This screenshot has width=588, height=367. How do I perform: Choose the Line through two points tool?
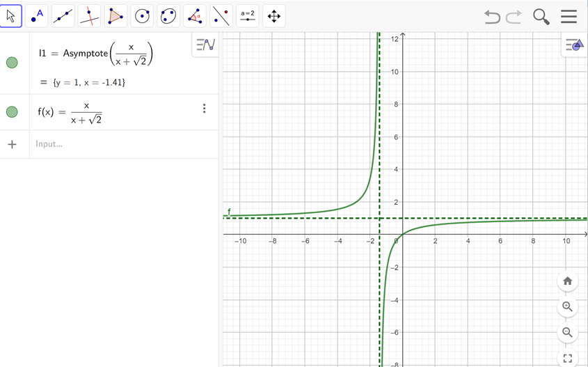click(x=63, y=16)
